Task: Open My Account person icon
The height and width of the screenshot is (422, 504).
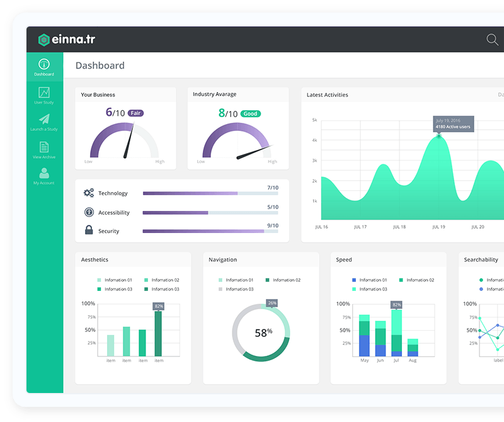Action: [44, 173]
